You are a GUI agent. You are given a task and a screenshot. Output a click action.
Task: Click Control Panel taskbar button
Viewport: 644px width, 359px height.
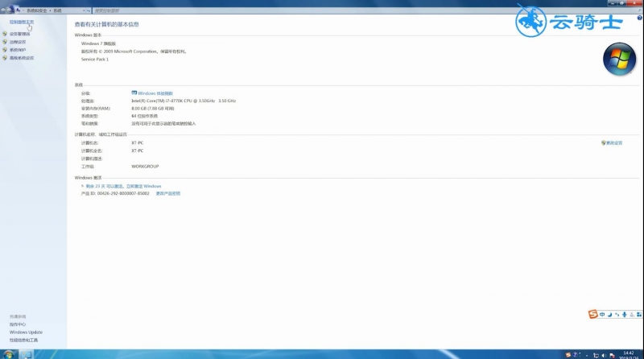26,354
